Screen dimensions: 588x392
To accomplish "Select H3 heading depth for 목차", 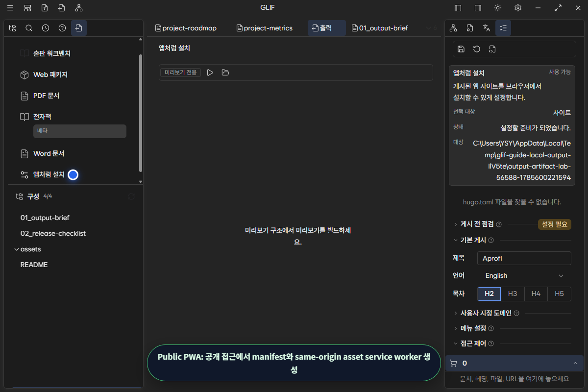I will [513, 294].
